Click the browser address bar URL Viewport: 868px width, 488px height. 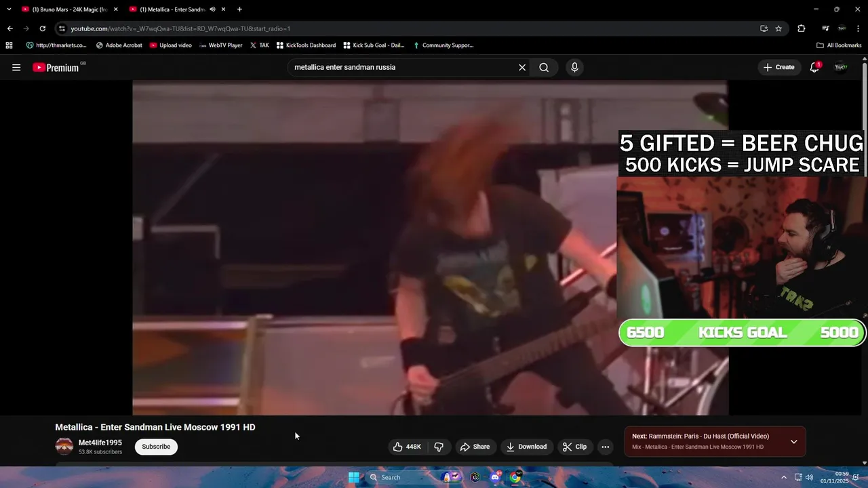[x=180, y=28]
